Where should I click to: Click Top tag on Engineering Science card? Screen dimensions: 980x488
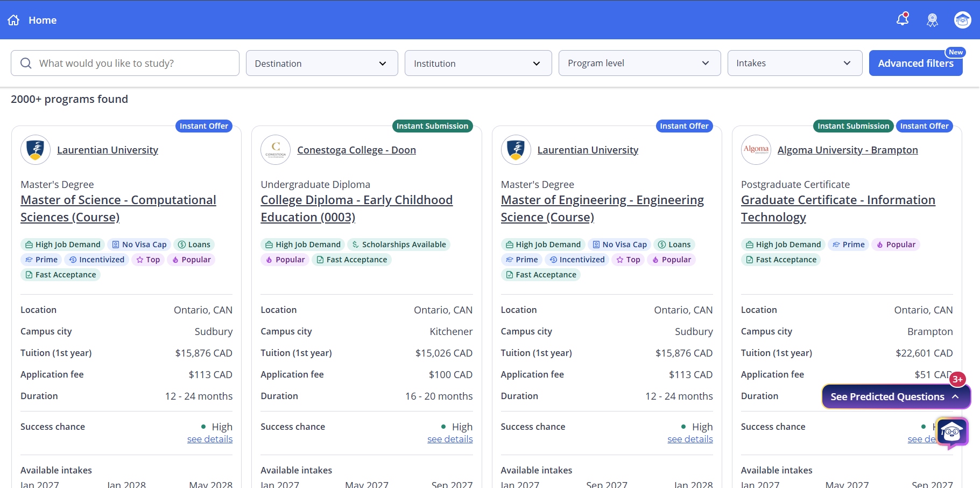pos(628,260)
